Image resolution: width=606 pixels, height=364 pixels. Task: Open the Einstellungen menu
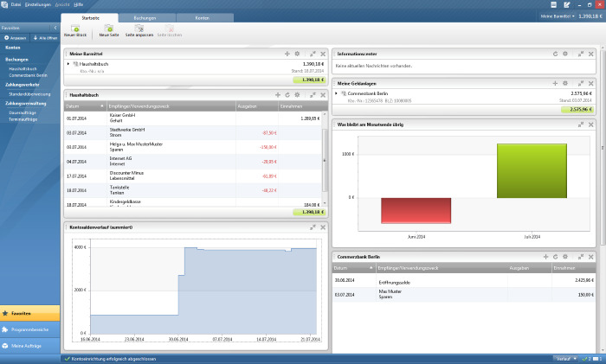[36, 4]
